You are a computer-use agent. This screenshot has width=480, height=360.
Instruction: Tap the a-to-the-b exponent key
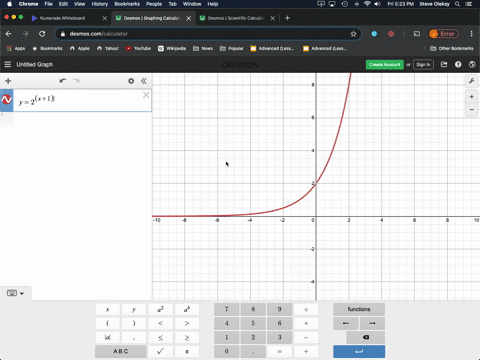pyautogui.click(x=187, y=309)
